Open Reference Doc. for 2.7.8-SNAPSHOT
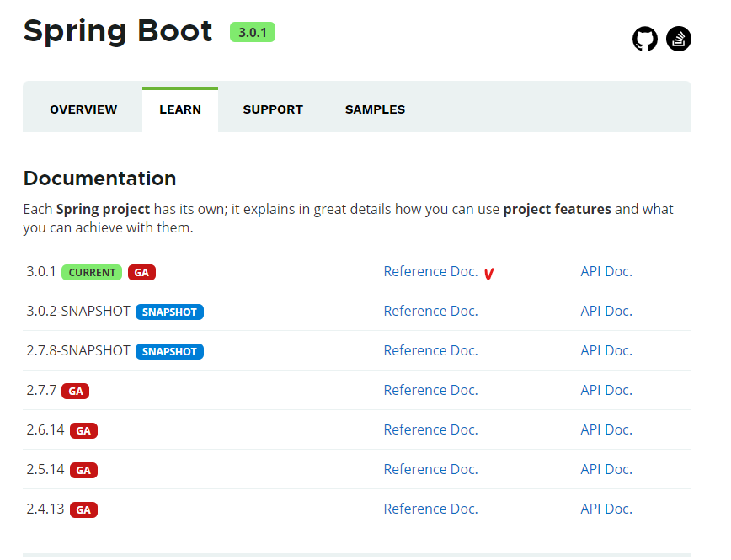This screenshot has width=731, height=560. point(431,350)
